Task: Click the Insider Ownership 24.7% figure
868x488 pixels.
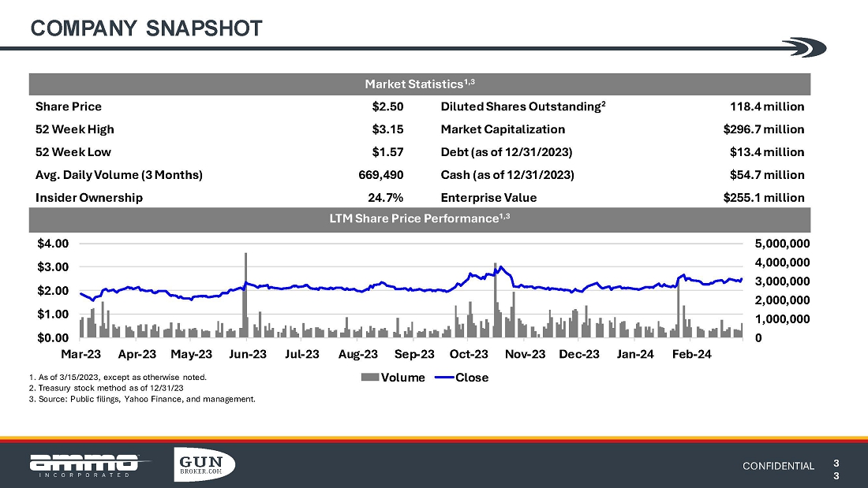Action: pyautogui.click(x=387, y=198)
